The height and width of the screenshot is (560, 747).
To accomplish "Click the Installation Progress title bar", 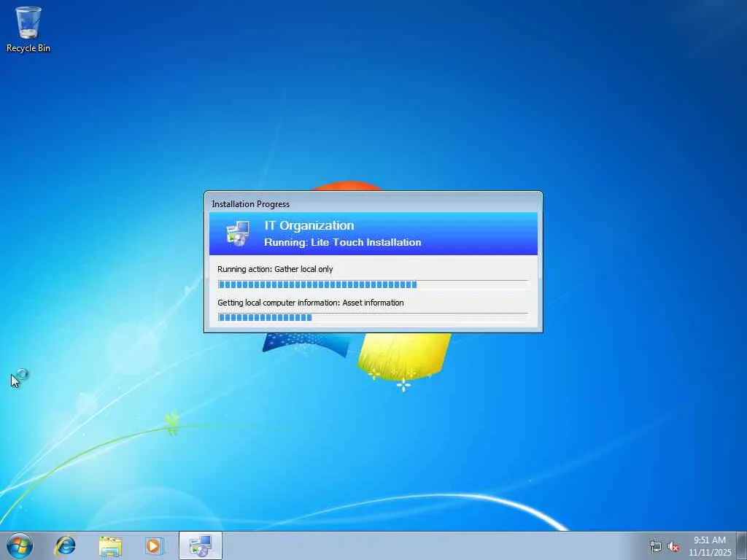I will click(373, 203).
